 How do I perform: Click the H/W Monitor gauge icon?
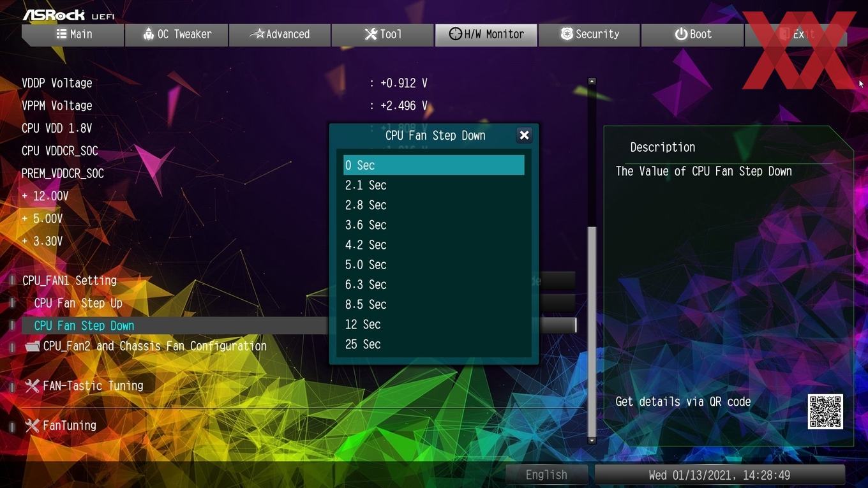(x=455, y=34)
